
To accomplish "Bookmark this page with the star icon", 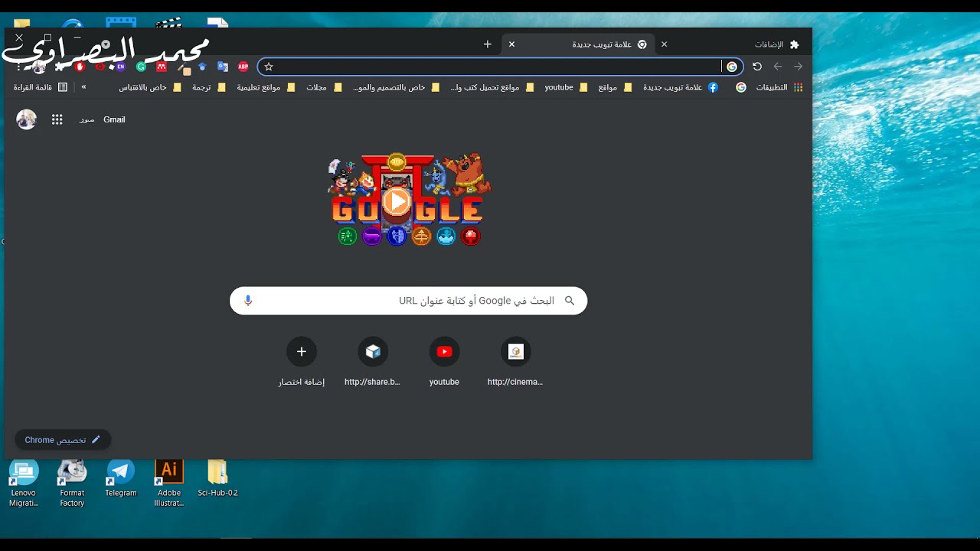I will click(269, 67).
